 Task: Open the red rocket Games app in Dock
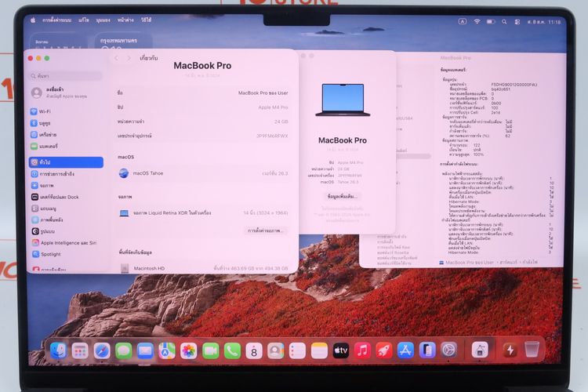coord(384,350)
